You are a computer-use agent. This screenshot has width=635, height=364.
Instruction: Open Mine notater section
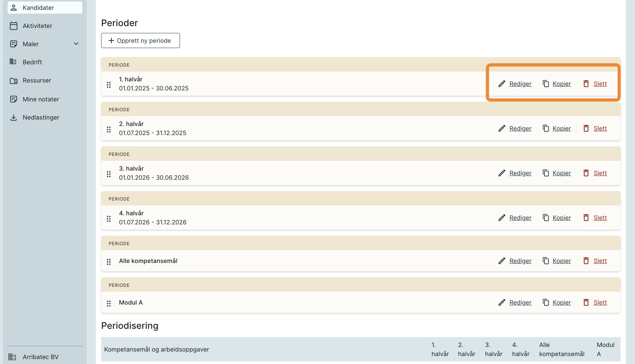coord(41,99)
